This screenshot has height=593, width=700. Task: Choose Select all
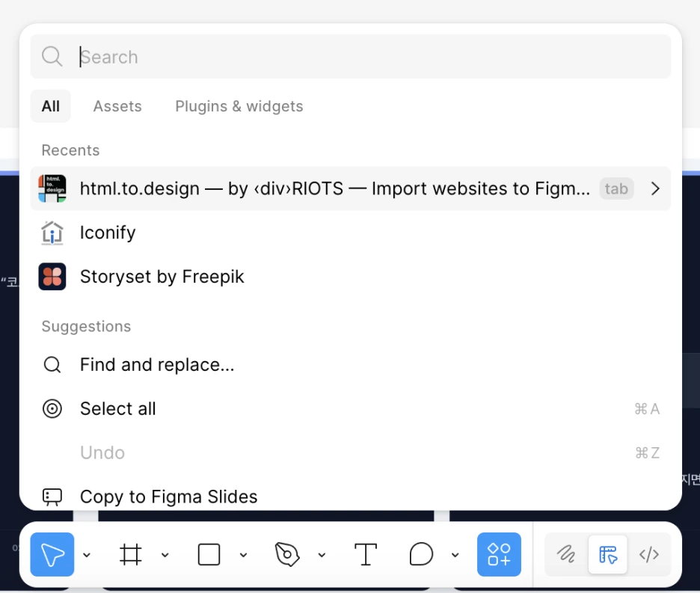351,408
